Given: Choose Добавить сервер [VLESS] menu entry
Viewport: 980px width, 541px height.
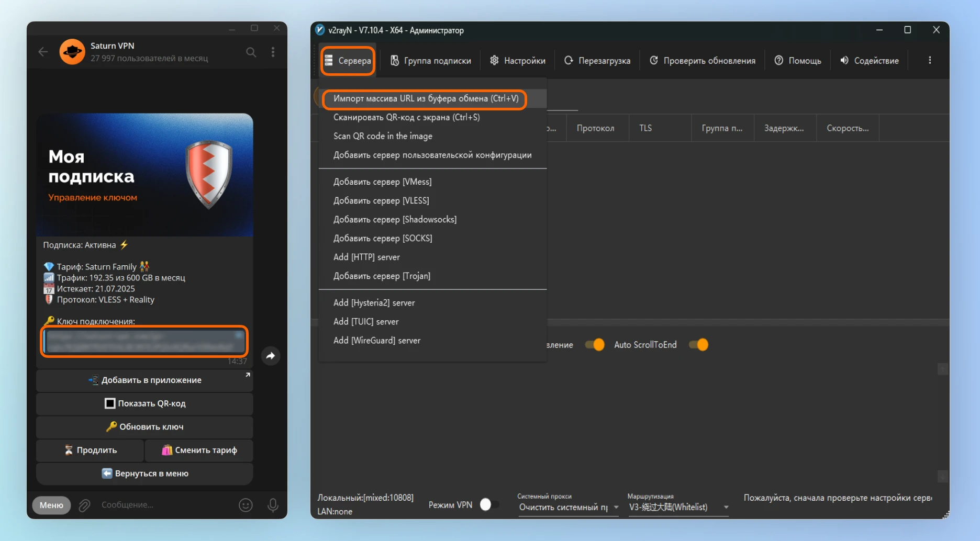Looking at the screenshot, I should click(x=381, y=200).
